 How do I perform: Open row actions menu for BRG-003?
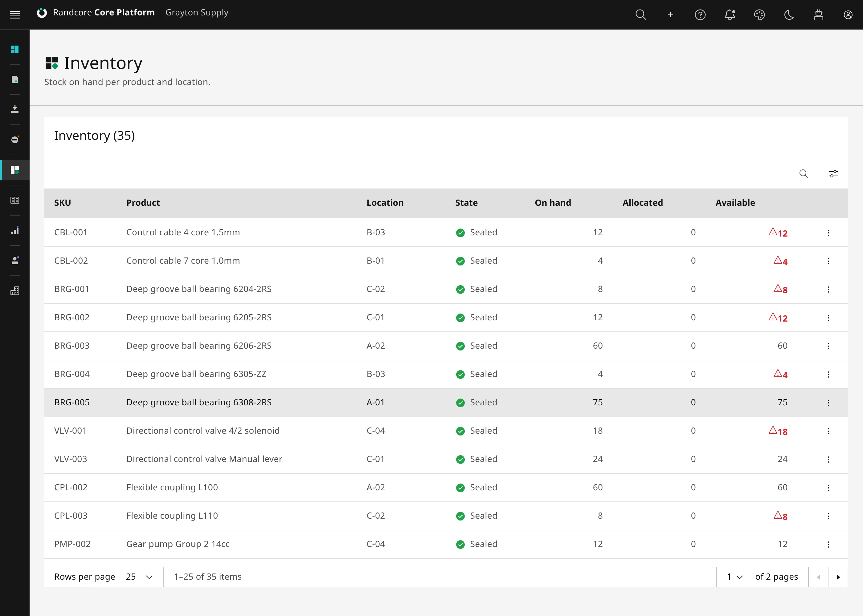tap(828, 346)
